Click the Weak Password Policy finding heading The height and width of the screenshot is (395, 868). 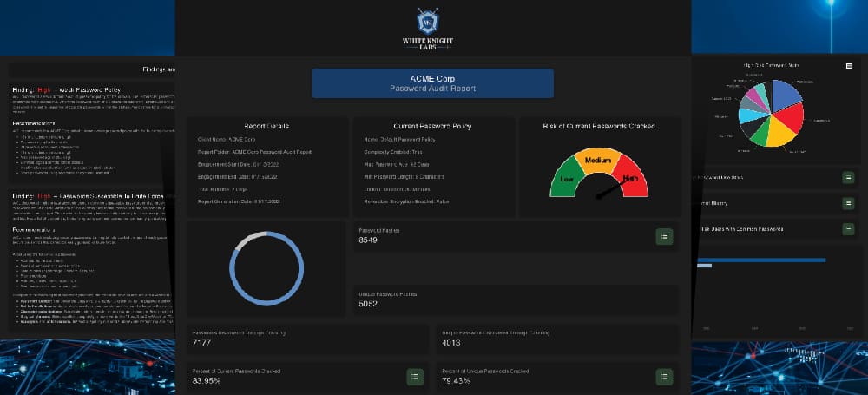point(67,89)
